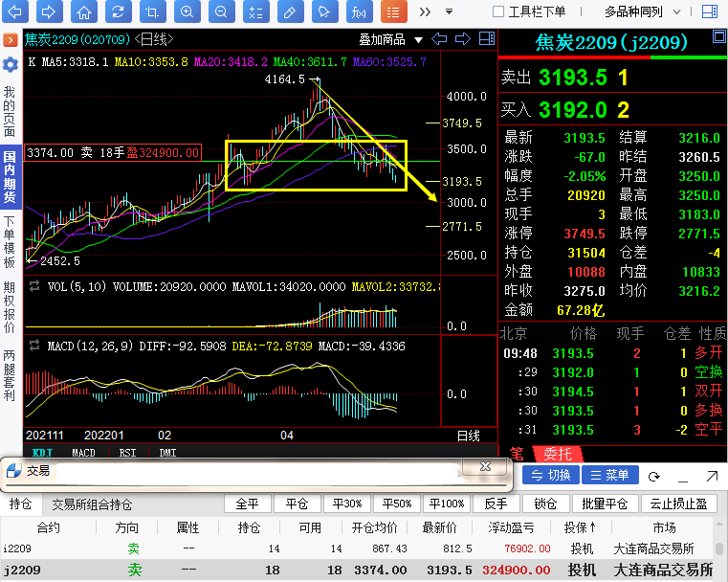Click the toolbar overflow double-arrow
This screenshot has height=582, width=728.
click(424, 12)
